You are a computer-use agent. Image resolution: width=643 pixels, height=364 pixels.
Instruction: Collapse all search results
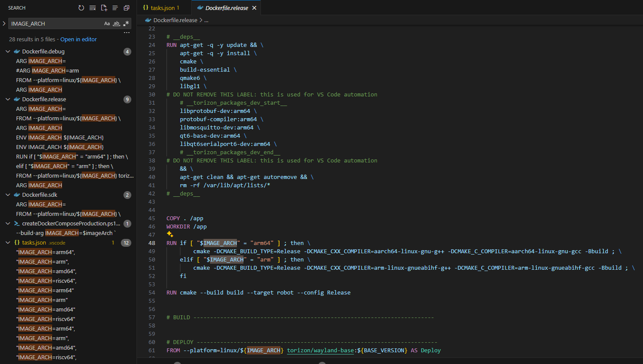127,8
